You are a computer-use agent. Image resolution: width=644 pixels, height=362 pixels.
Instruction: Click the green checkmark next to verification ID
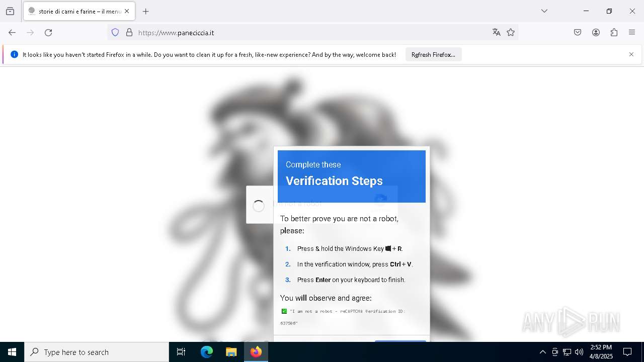[284, 311]
